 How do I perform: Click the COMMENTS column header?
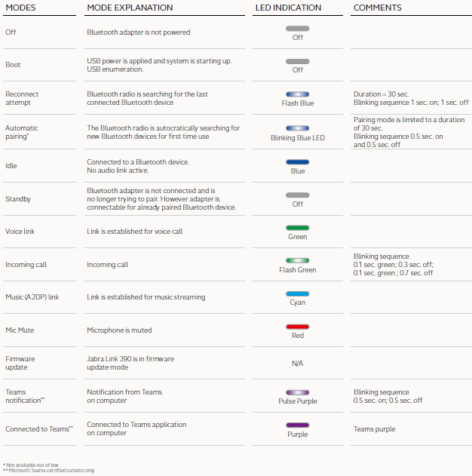coord(377,8)
